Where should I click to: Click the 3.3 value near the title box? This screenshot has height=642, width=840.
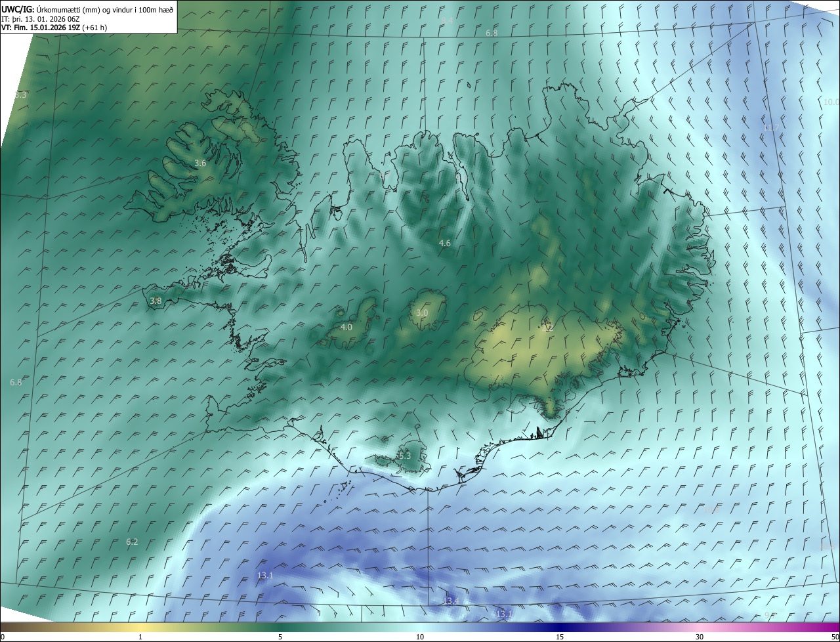[21, 95]
